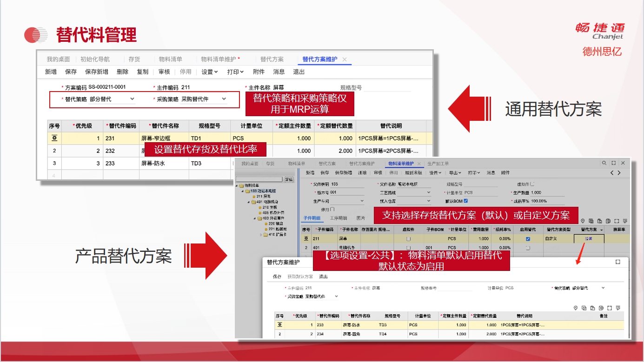
Task: Open the 预入仓库 dropdown in BOM window
Action: point(428,201)
